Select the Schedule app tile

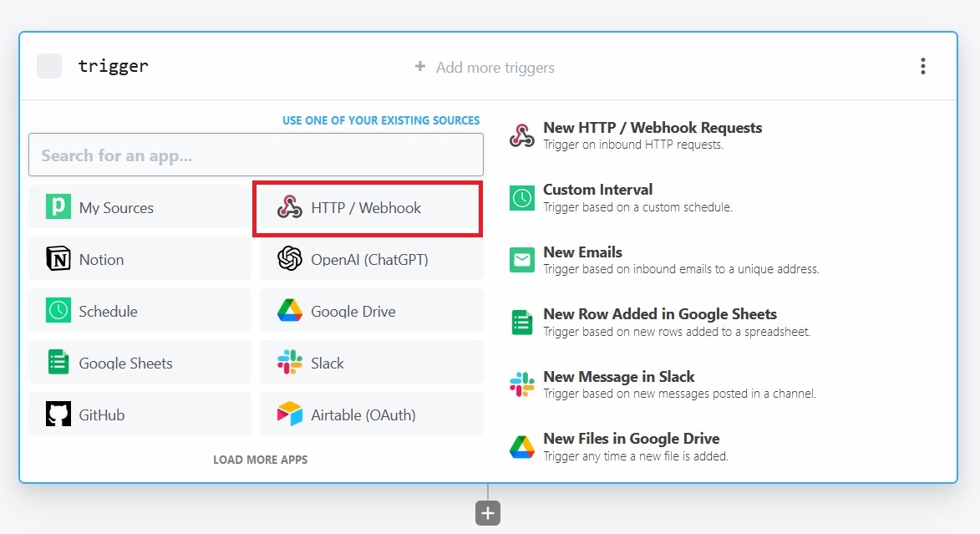[140, 312]
